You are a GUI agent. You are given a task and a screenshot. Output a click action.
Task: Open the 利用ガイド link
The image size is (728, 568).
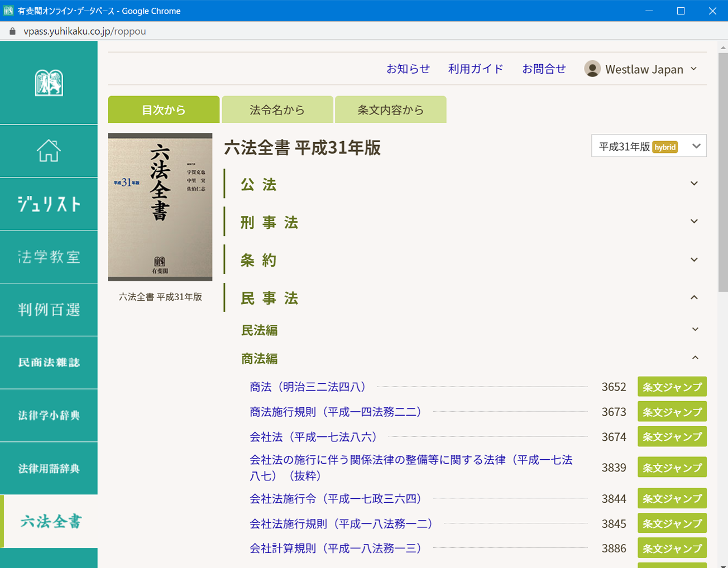tap(476, 69)
